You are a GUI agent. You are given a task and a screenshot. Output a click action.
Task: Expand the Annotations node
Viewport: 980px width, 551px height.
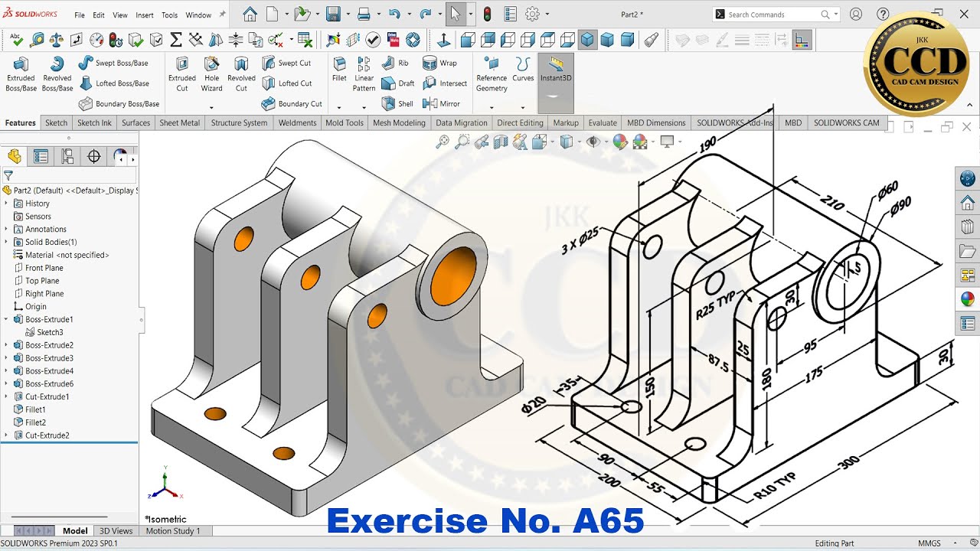(7, 229)
